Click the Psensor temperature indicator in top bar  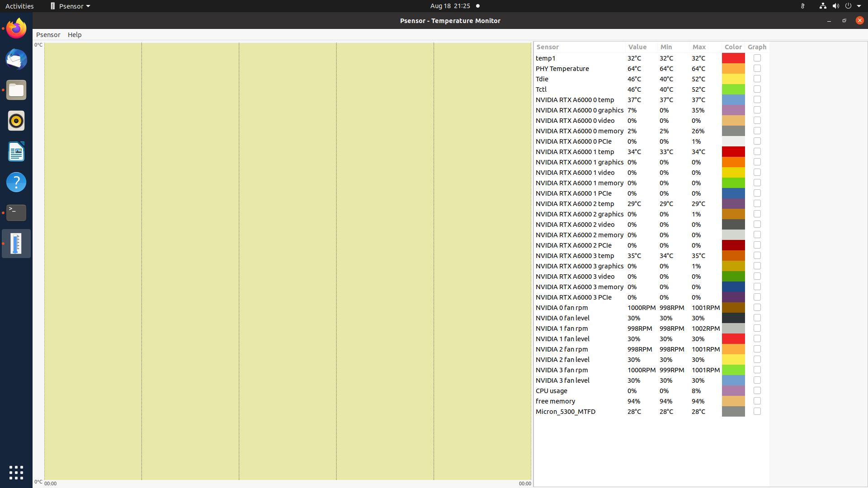coord(802,6)
